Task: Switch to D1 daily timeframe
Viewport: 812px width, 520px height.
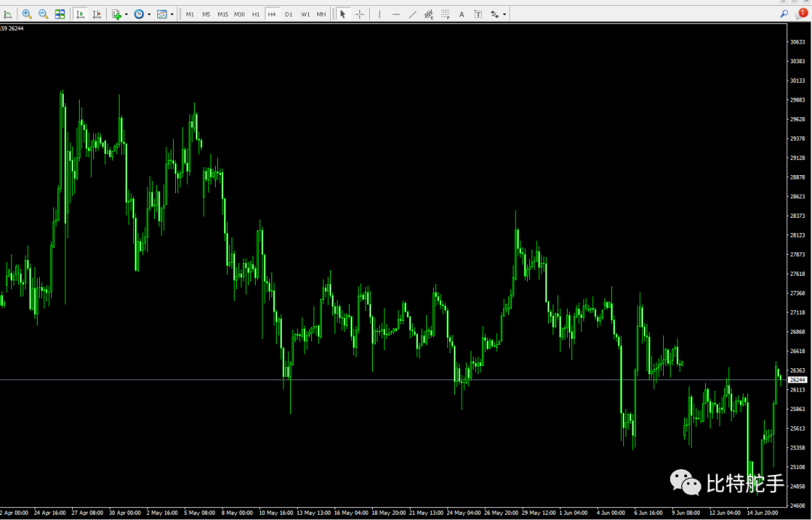Action: tap(289, 14)
